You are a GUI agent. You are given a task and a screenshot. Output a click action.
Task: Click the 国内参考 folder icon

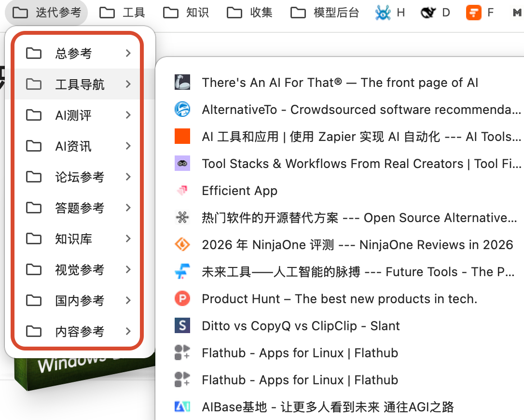(x=34, y=300)
